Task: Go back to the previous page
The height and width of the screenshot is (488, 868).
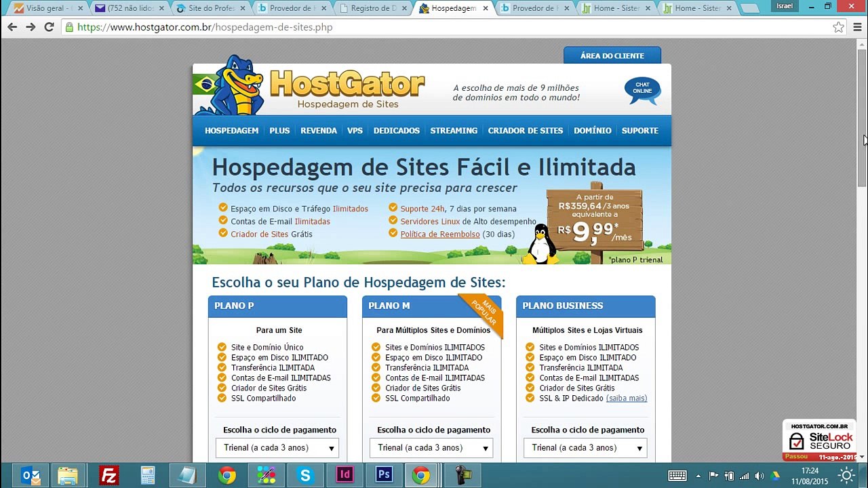Action: coord(12,27)
